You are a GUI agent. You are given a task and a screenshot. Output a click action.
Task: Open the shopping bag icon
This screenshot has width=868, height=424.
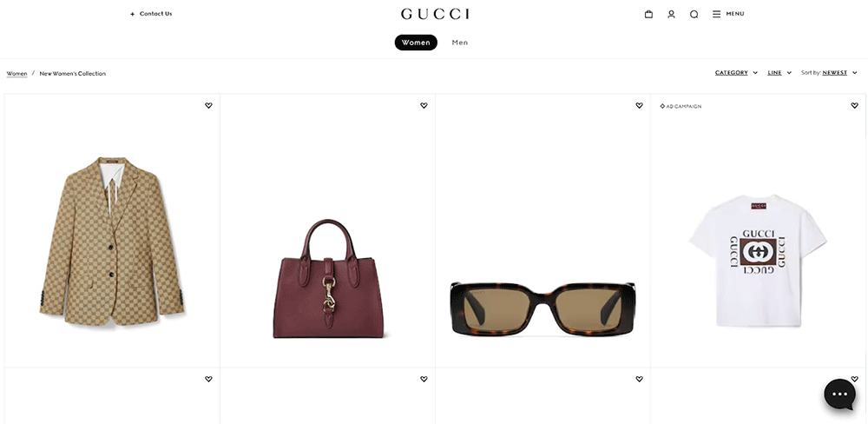pyautogui.click(x=648, y=14)
